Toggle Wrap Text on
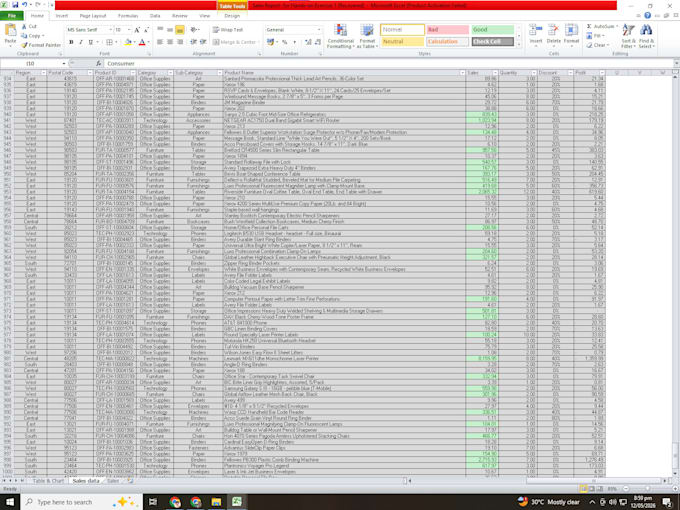Viewport: 680px width, 510px height. click(x=228, y=30)
